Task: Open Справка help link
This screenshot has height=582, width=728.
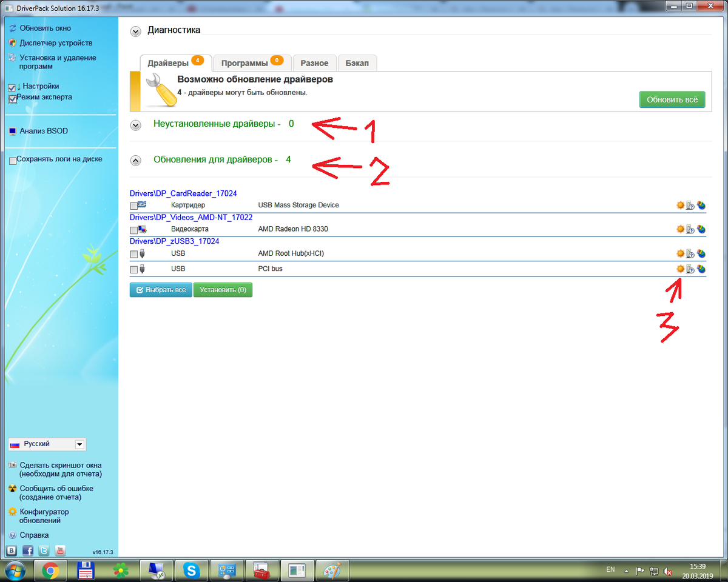Action: 34,535
